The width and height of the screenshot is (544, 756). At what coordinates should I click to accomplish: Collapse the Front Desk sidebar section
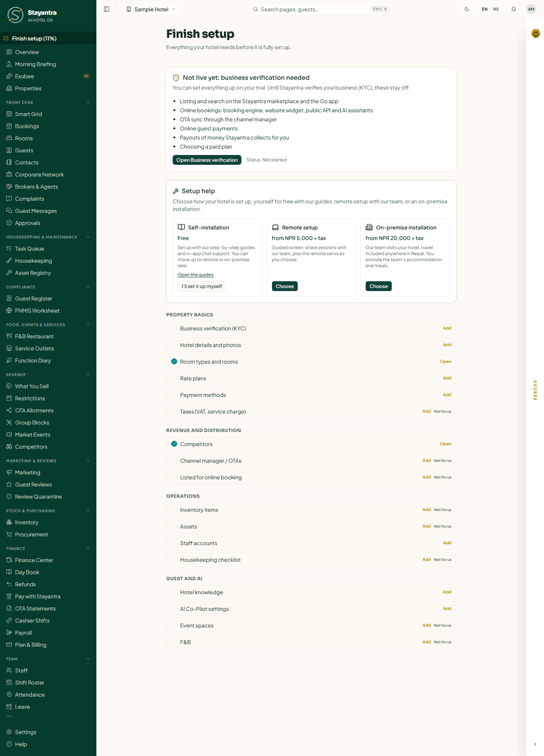[88, 102]
